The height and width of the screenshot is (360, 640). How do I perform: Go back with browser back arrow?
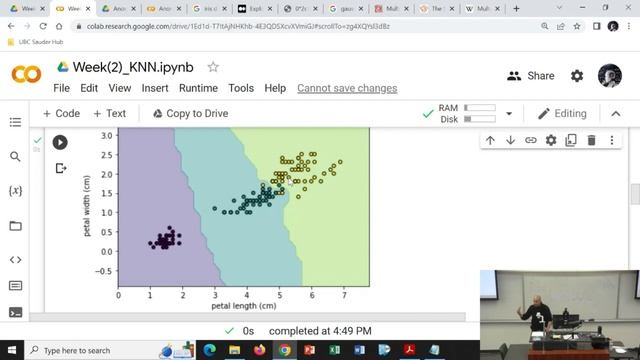[x=11, y=26]
